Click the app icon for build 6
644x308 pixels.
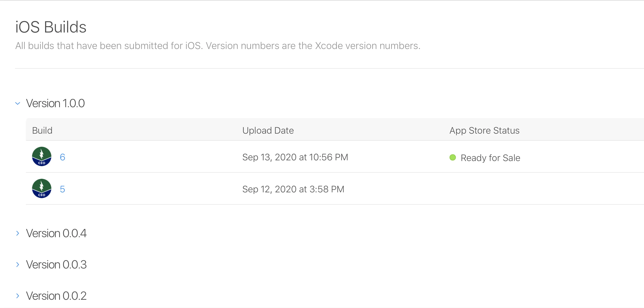(41, 156)
